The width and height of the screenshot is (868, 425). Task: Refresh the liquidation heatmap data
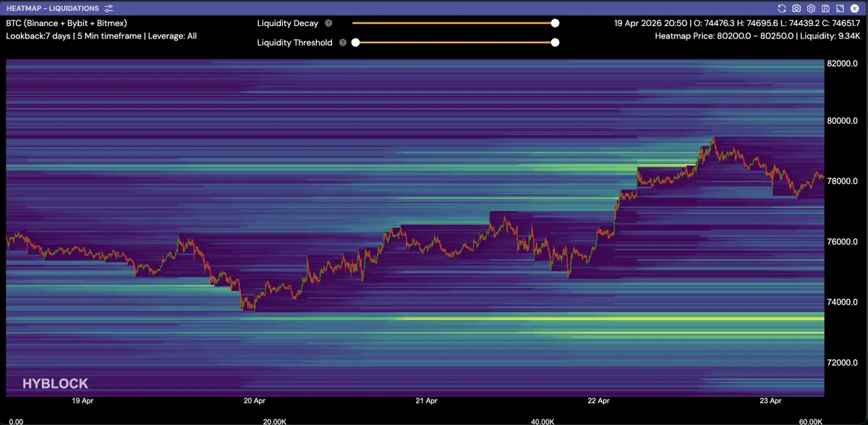point(782,8)
